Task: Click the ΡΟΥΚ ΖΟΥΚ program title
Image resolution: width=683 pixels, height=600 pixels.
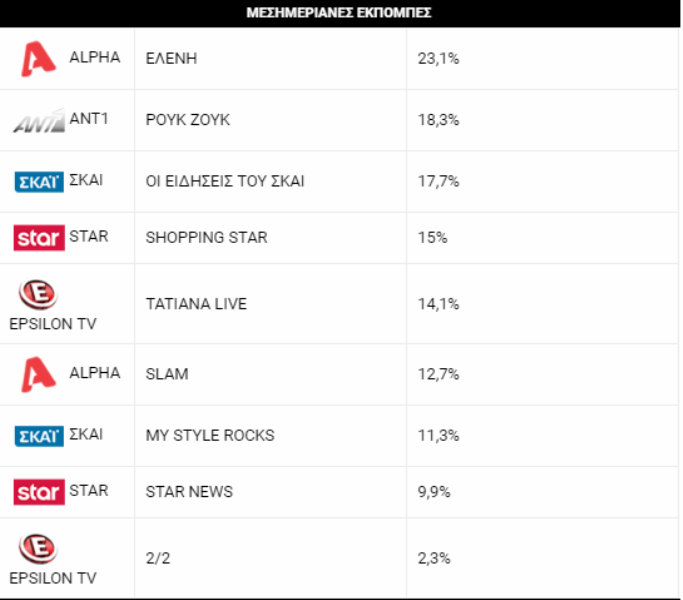Action: (x=188, y=120)
